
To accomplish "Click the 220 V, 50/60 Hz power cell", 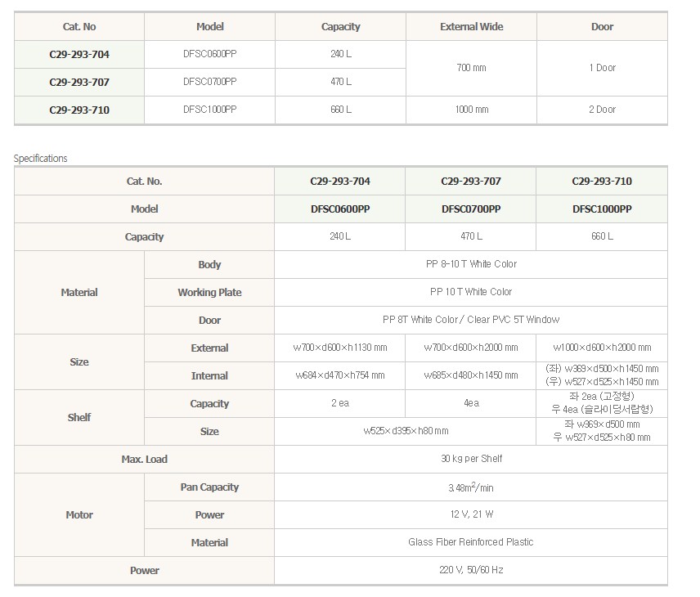I will coord(471,570).
